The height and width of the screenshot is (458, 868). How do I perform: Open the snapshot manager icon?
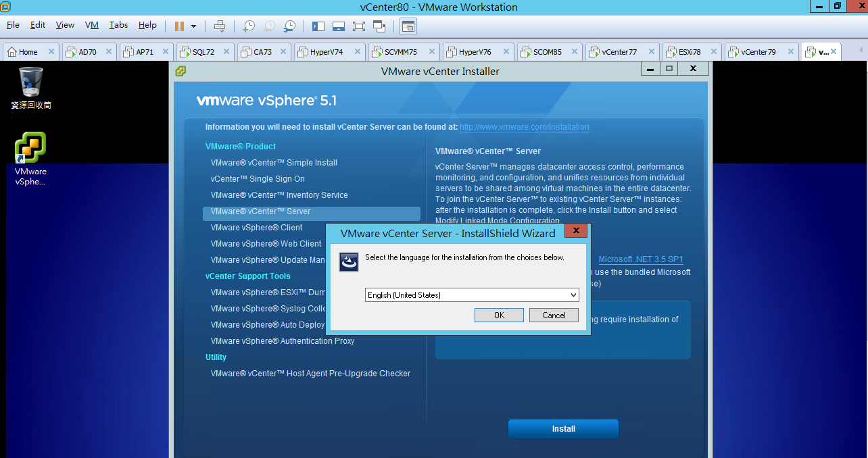click(x=289, y=26)
